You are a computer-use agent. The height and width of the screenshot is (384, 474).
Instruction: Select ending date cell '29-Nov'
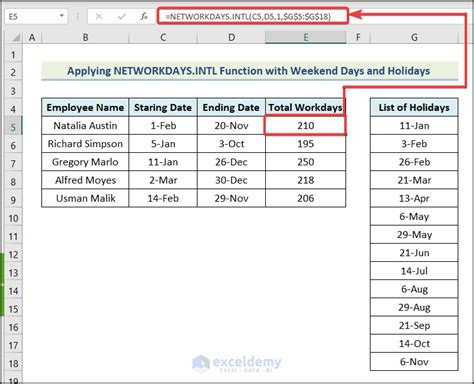[231, 198]
